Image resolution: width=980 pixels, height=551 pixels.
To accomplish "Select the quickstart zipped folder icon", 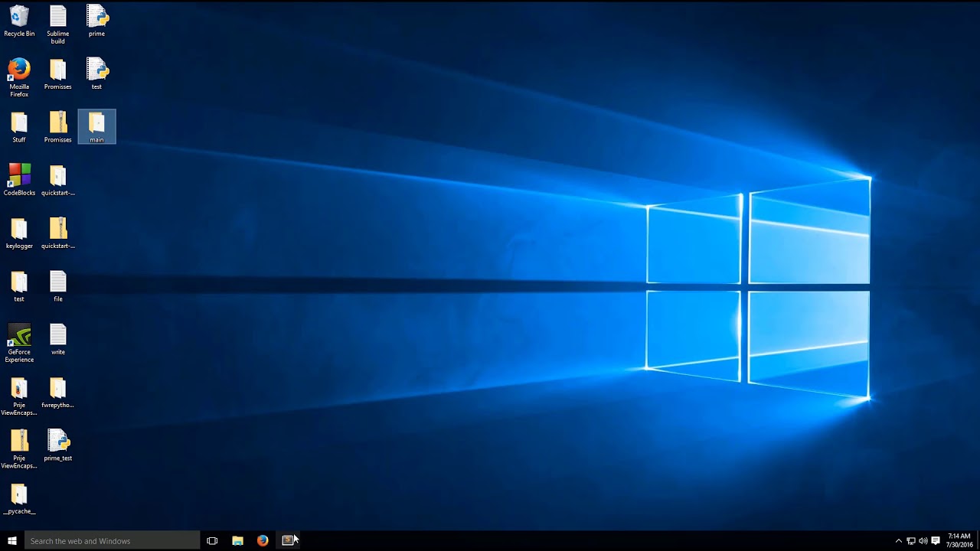I will click(58, 233).
